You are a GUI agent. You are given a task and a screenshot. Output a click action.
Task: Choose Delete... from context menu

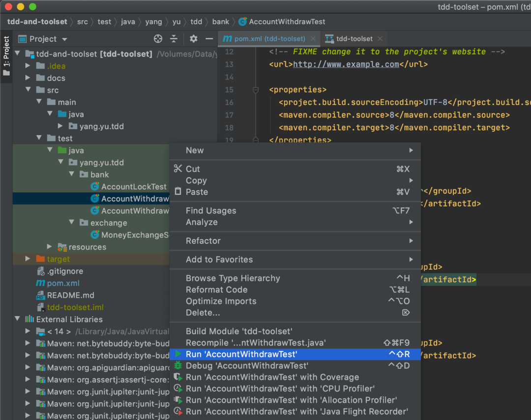pyautogui.click(x=295, y=313)
